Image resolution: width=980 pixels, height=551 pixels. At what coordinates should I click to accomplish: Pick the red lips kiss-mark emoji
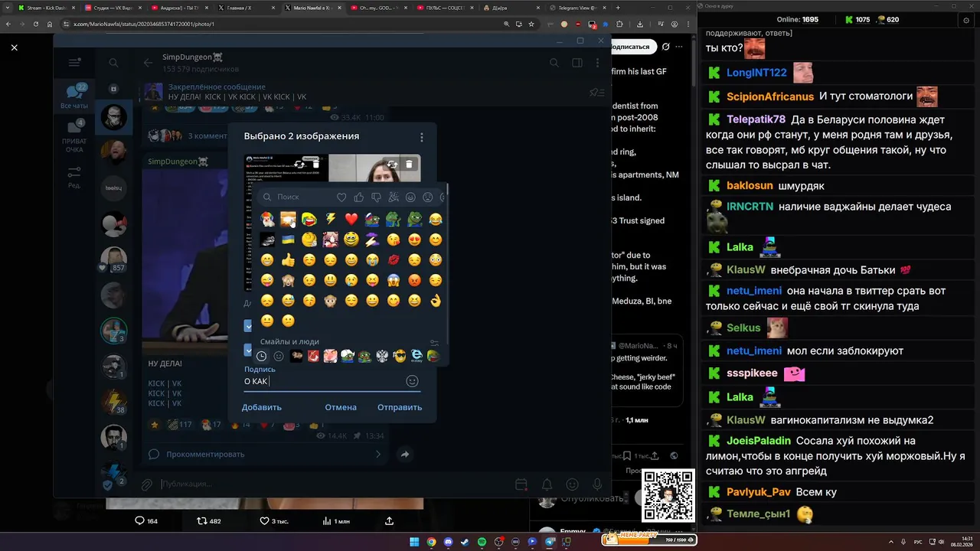[x=394, y=260]
